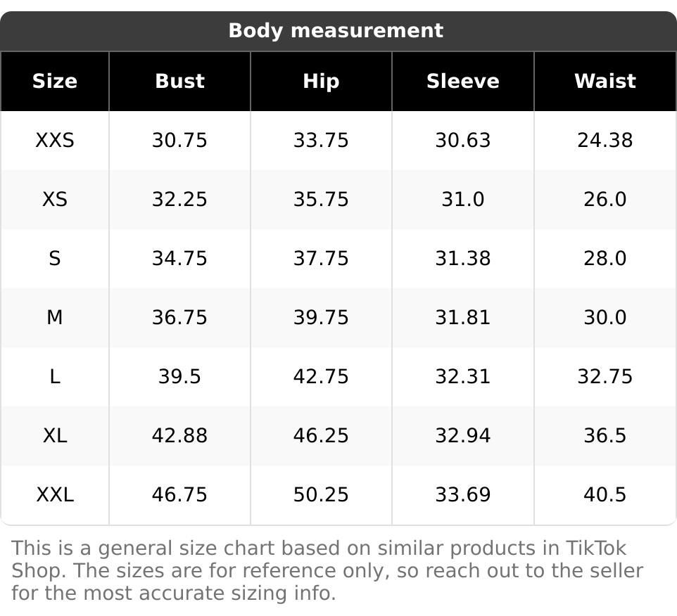Click the sleeve value 33.69
This screenshot has width=677, height=616.
tap(462, 495)
